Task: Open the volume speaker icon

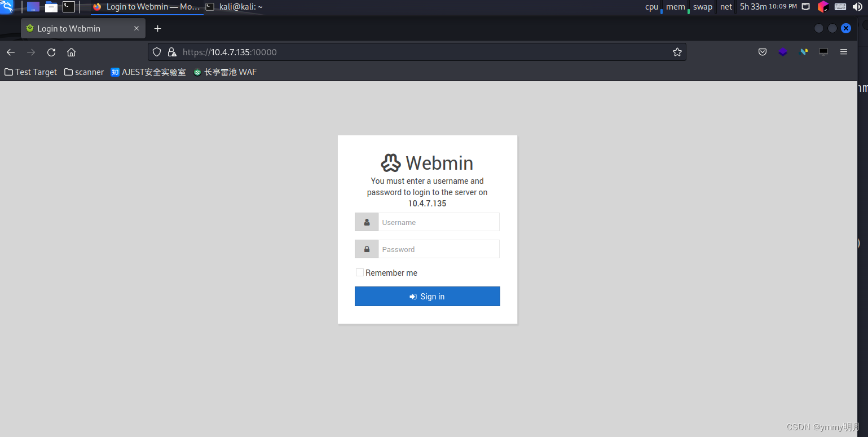Action: pos(857,7)
